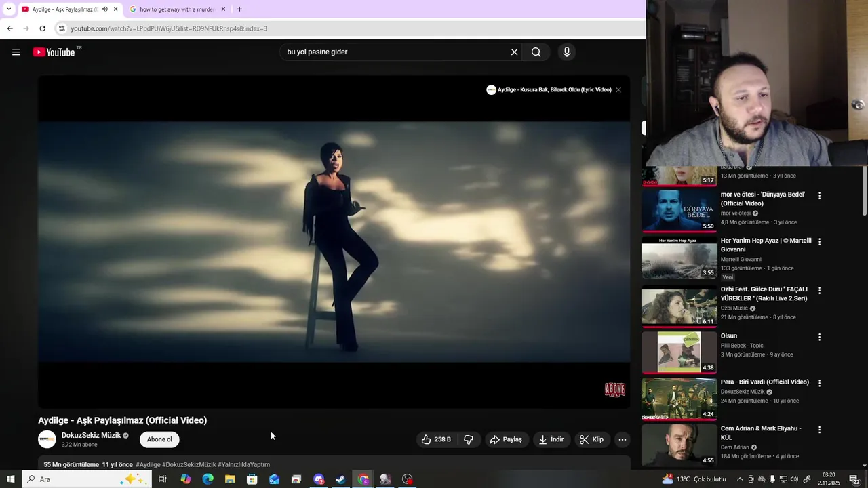
Task: Close the Aydilge YouTube tab
Action: pos(115,9)
